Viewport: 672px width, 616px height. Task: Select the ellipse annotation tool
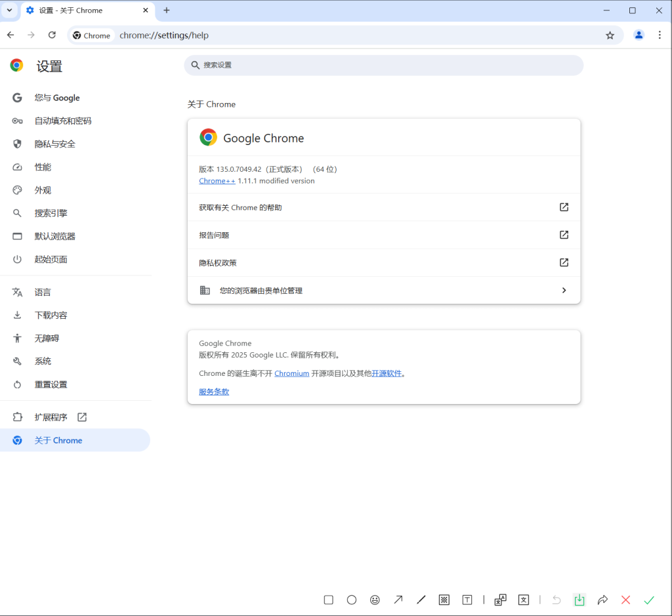click(x=352, y=600)
